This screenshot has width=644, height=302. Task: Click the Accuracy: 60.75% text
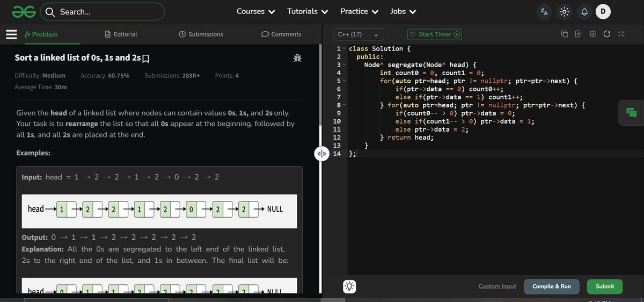click(x=105, y=76)
